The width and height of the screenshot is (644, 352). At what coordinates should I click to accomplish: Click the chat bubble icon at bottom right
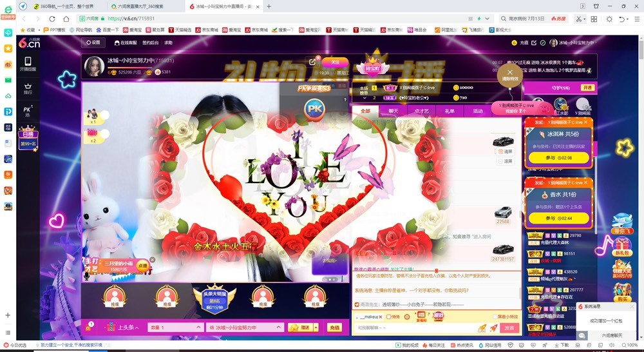pyautogui.click(x=581, y=335)
